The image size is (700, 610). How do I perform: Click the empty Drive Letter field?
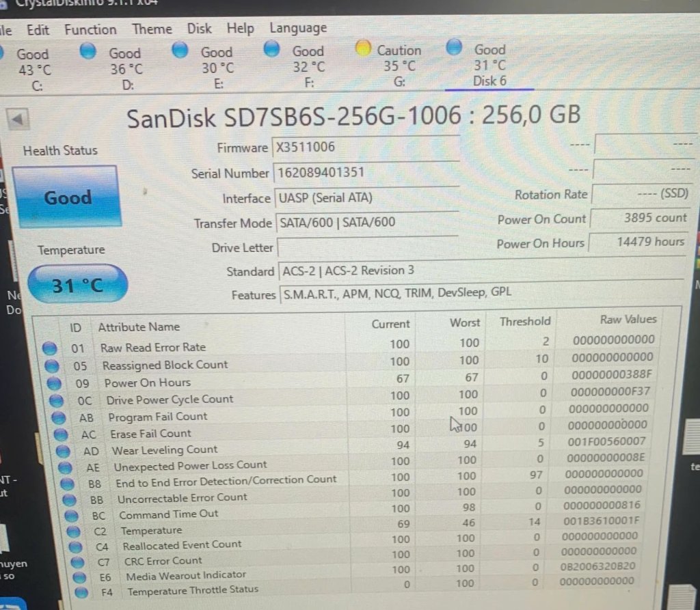tap(367, 247)
